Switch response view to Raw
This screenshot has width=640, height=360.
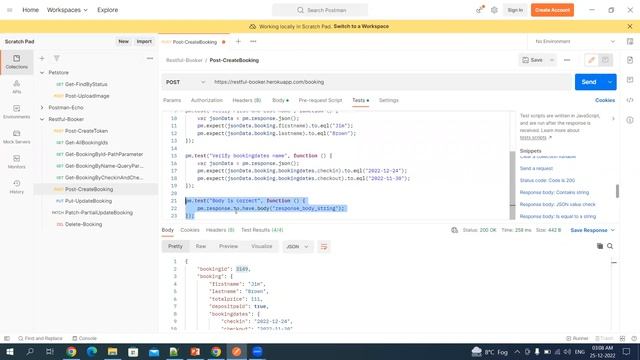[201, 246]
